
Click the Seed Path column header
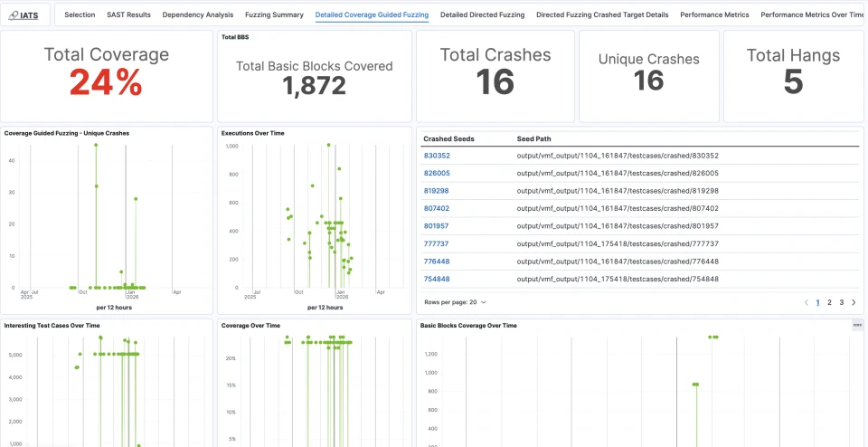click(533, 138)
